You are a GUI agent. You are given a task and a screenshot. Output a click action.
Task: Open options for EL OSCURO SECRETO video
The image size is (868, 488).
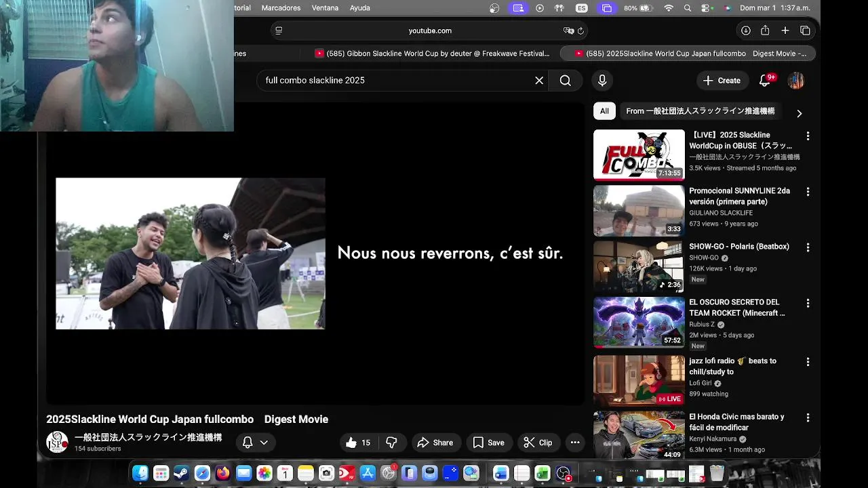pos(808,303)
